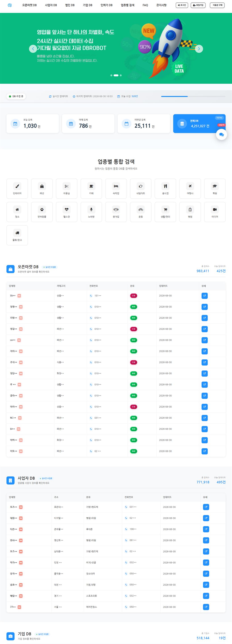Select the 음식점 cutlery category

pyautogui.click(x=166, y=188)
